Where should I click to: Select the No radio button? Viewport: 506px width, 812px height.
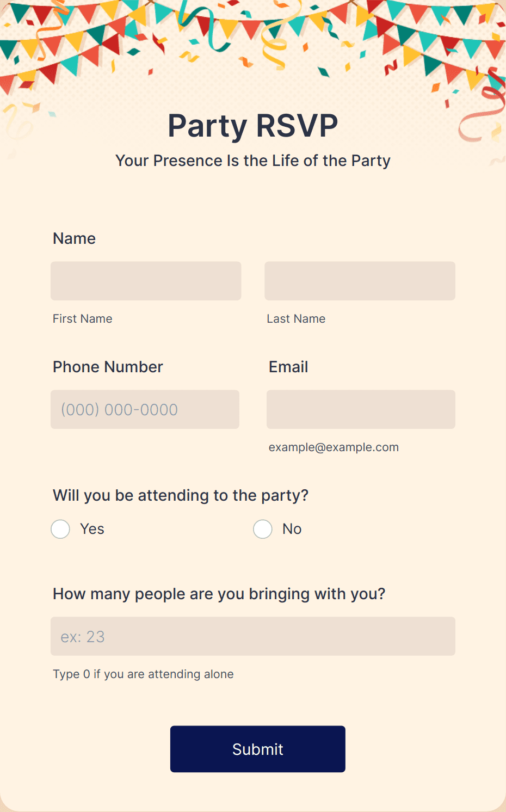pos(263,529)
